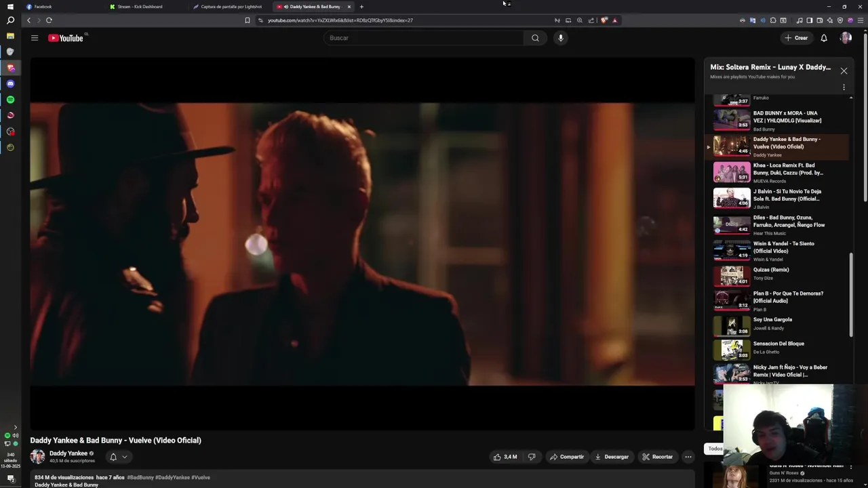Viewport: 868px width, 488px height.
Task: Click the share page icon in address bar
Action: pyautogui.click(x=591, y=20)
